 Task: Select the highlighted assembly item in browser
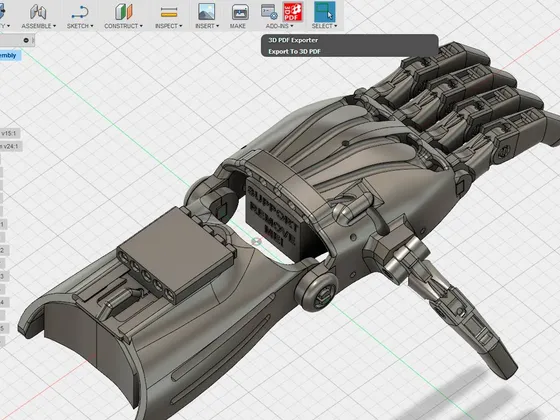[10, 55]
